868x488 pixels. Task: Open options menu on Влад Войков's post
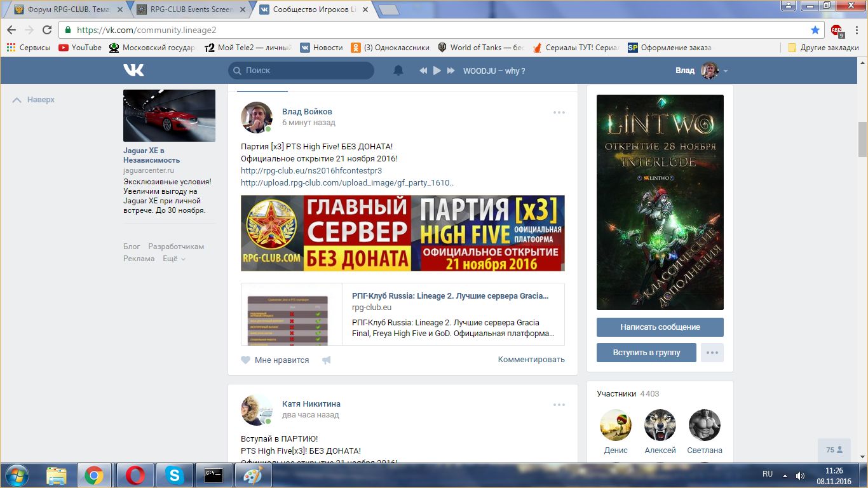click(x=559, y=112)
